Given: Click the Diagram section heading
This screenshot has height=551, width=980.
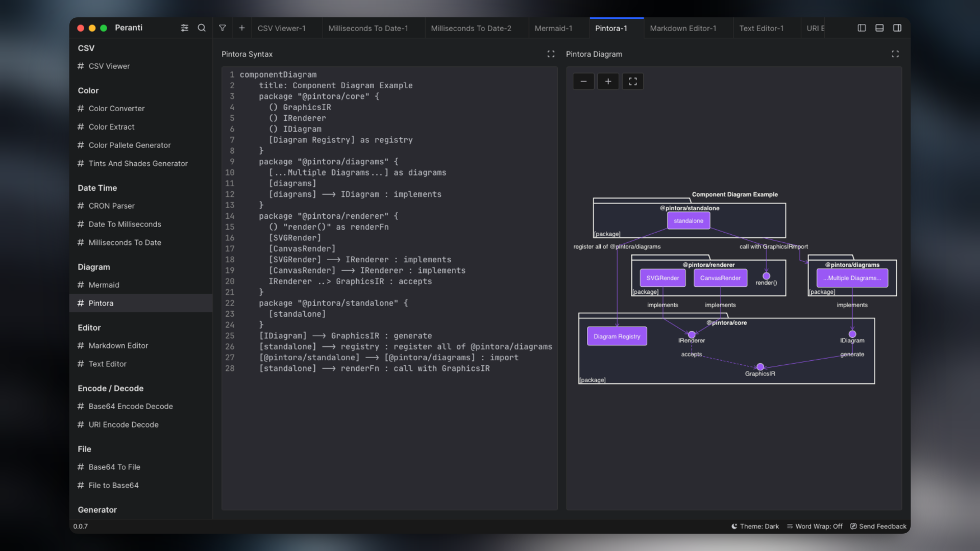Looking at the screenshot, I should (x=94, y=267).
